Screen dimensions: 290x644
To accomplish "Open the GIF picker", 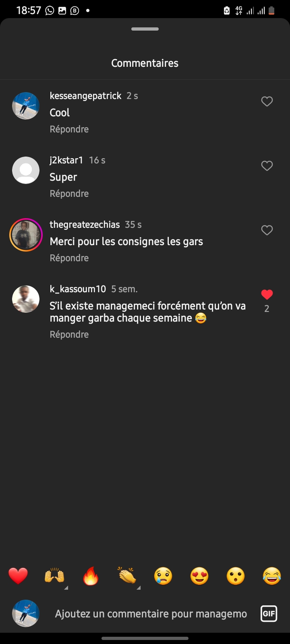I will click(x=269, y=614).
